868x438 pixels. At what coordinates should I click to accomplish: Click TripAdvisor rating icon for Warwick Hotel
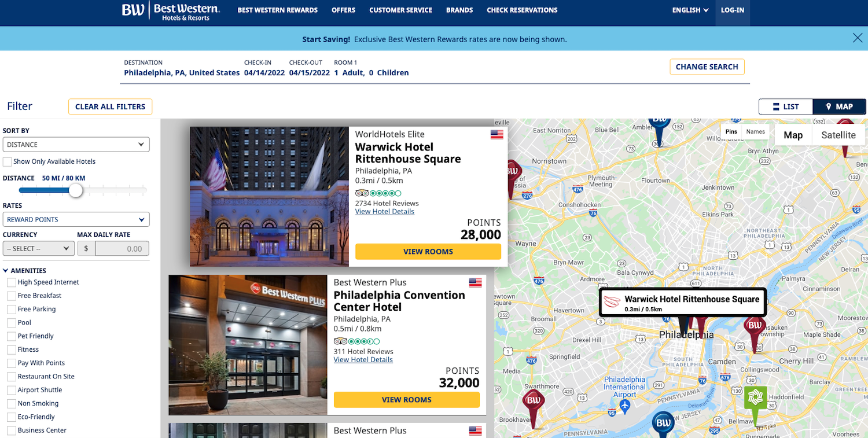(378, 193)
